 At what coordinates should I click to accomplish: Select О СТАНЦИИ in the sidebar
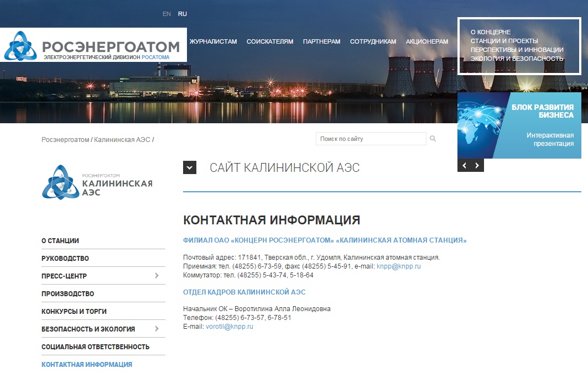click(60, 241)
